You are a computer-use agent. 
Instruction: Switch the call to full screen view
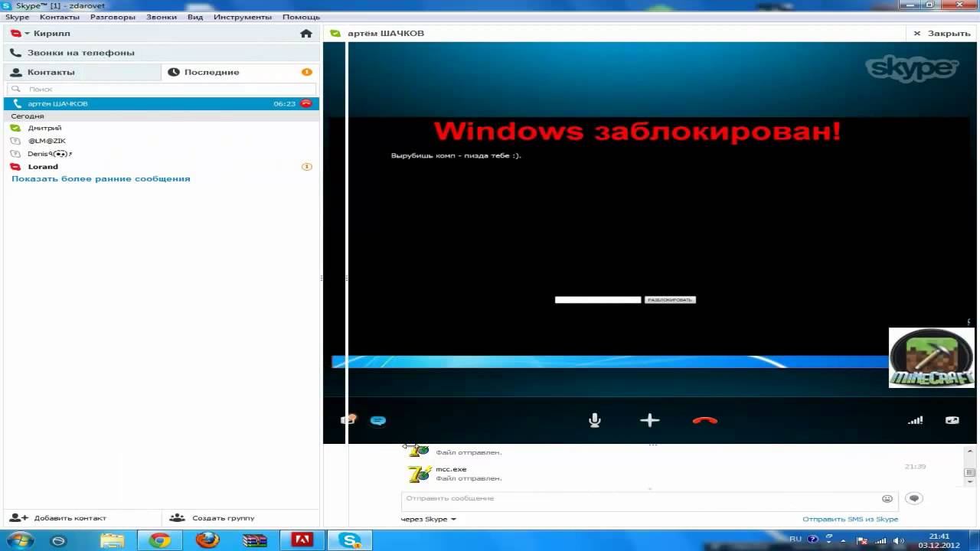pos(952,420)
